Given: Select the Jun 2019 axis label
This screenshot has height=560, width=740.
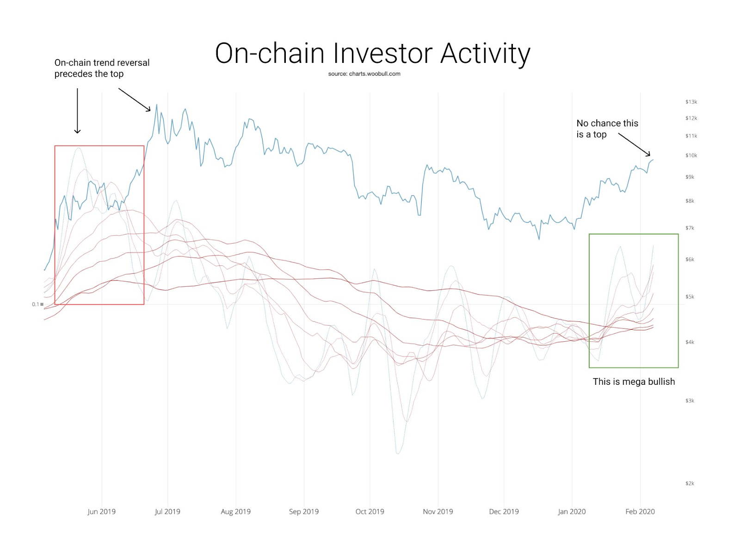Looking at the screenshot, I should click(101, 511).
